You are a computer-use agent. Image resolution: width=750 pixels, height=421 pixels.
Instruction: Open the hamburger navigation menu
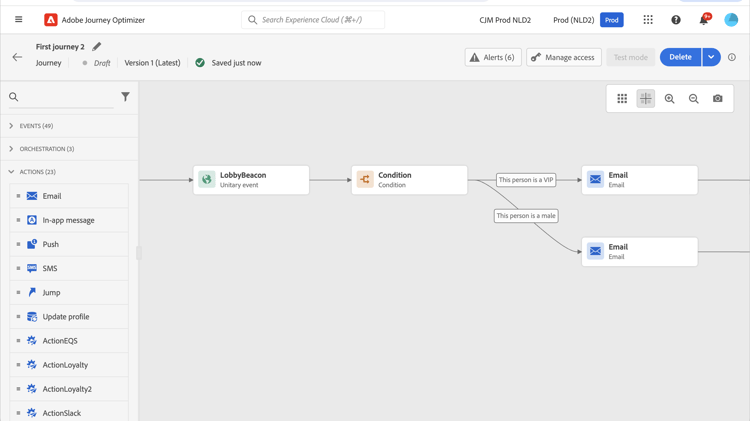tap(18, 20)
